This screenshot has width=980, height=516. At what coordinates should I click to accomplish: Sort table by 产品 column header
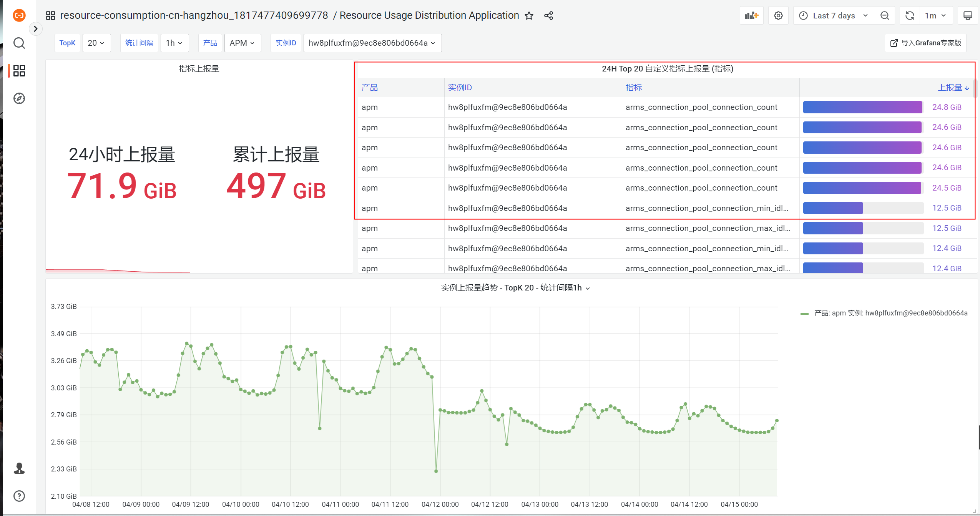point(370,88)
